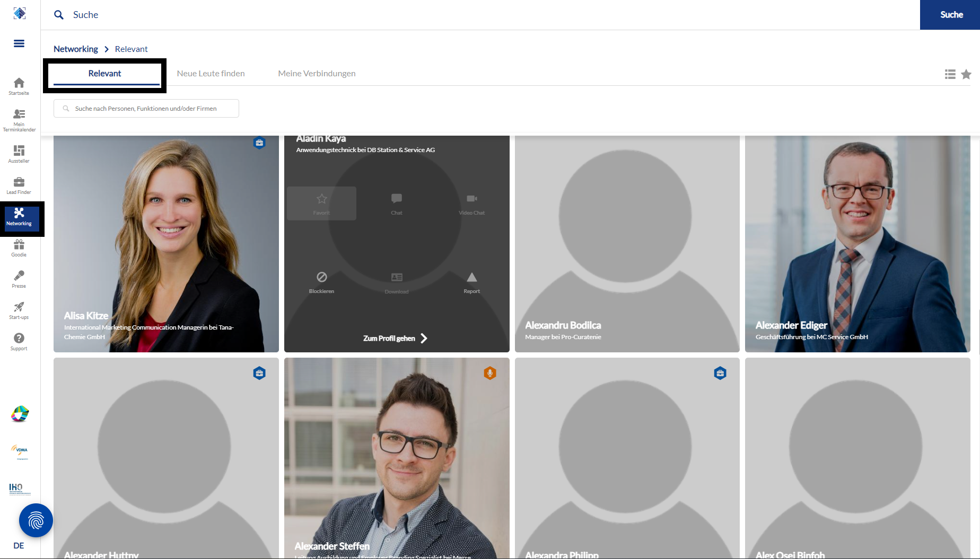The width and height of the screenshot is (980, 559).
Task: Click the Suche nach Personen search field
Action: [x=146, y=109]
